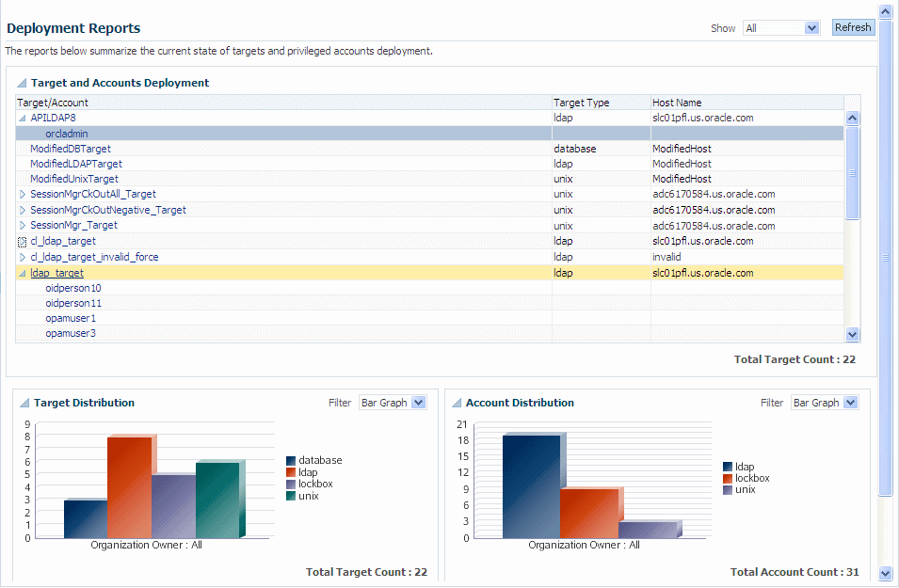Click the Host Name column header

[747, 103]
